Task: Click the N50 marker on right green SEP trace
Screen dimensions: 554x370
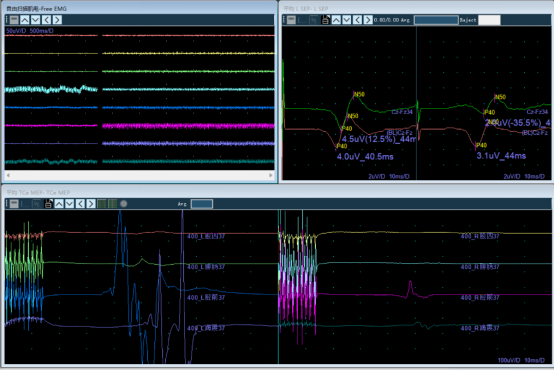Action: pos(500,97)
